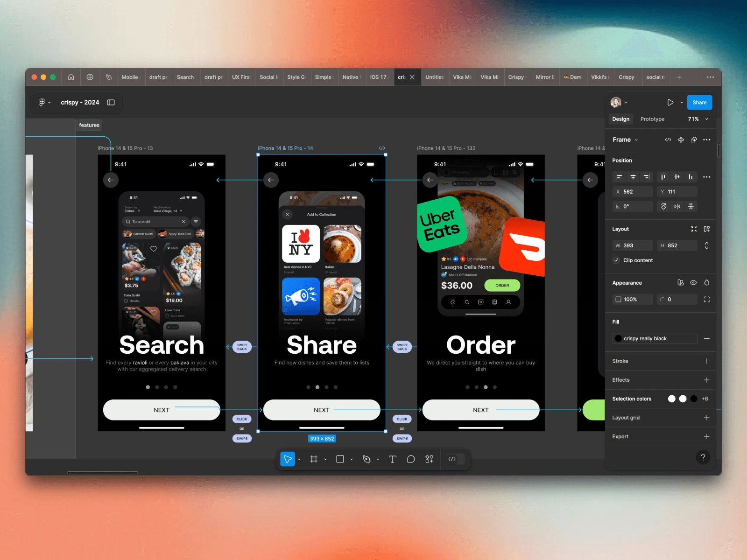Open the Untitled file tab

click(x=434, y=77)
